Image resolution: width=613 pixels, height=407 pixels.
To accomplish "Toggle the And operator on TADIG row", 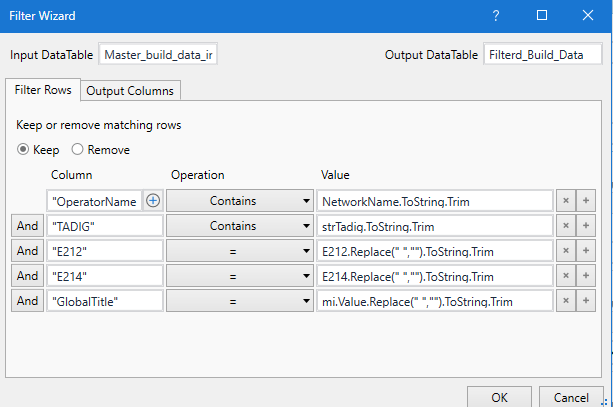I will [x=26, y=225].
